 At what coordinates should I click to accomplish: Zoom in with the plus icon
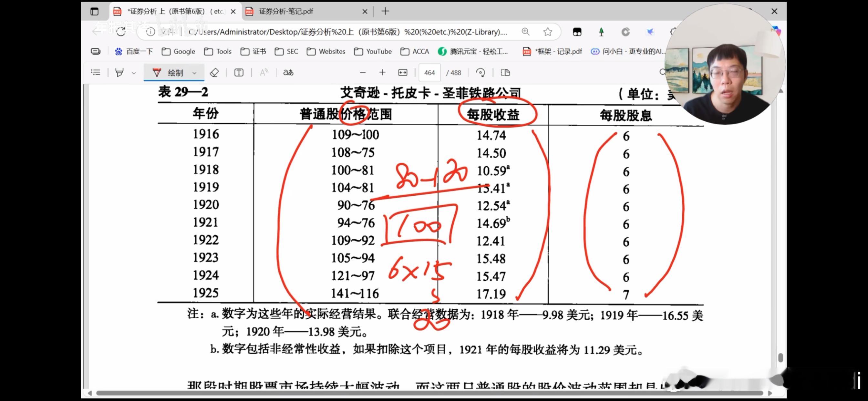(x=382, y=72)
